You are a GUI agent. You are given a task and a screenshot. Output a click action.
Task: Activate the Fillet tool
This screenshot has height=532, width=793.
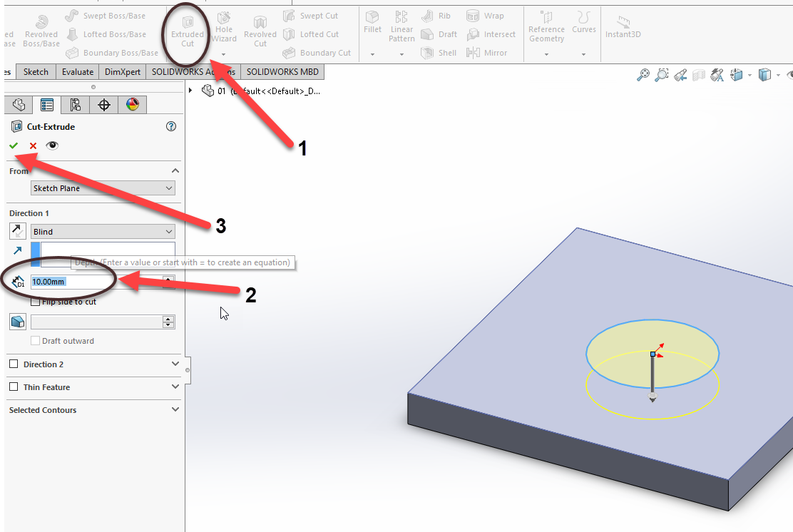(372, 24)
